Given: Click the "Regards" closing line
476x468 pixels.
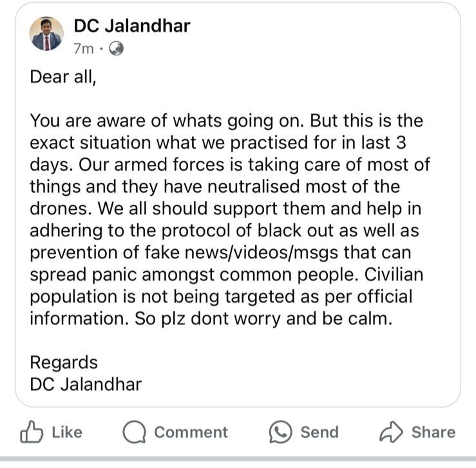Looking at the screenshot, I should 64,362.
